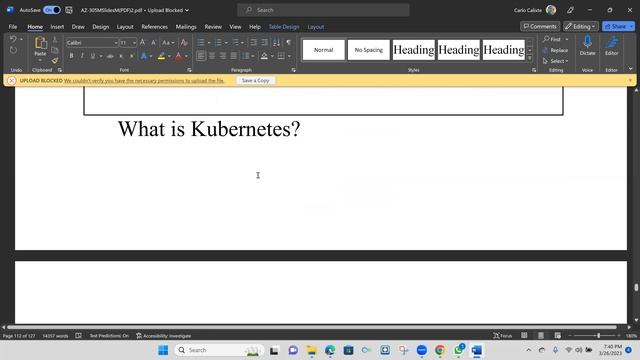Switch to the References tab
This screenshot has width=640, height=360.
(155, 27)
